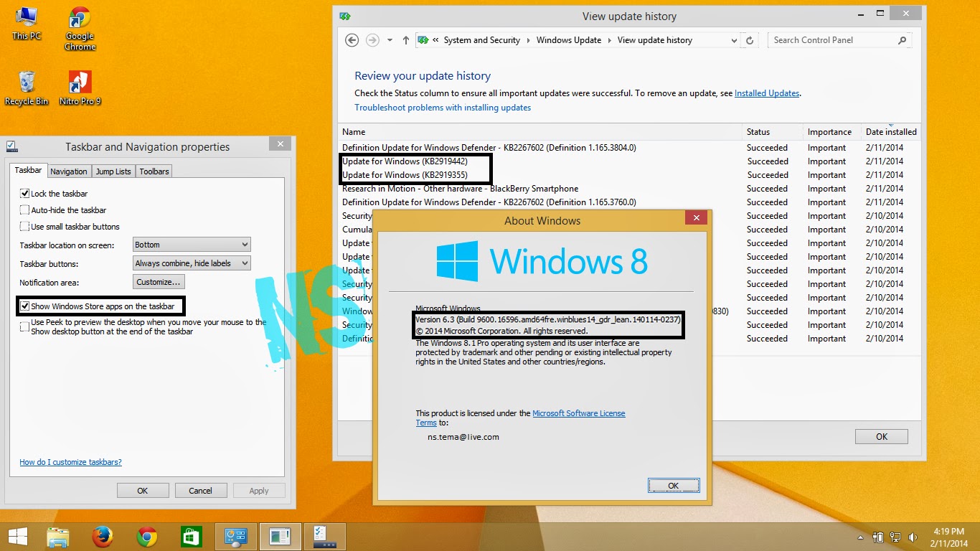Open File Explorer from the taskbar
Viewport: 980px width, 551px height.
[x=58, y=536]
